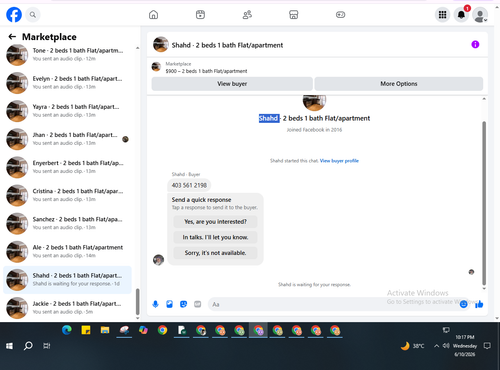Click the sender avatar beside quick responses
This screenshot has width=500, height=370.
pos(158,260)
